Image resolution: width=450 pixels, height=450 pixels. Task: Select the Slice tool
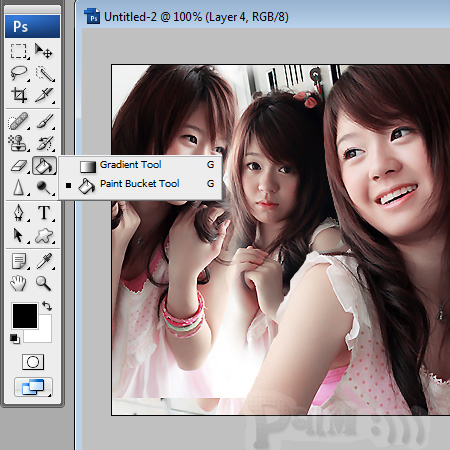44,95
